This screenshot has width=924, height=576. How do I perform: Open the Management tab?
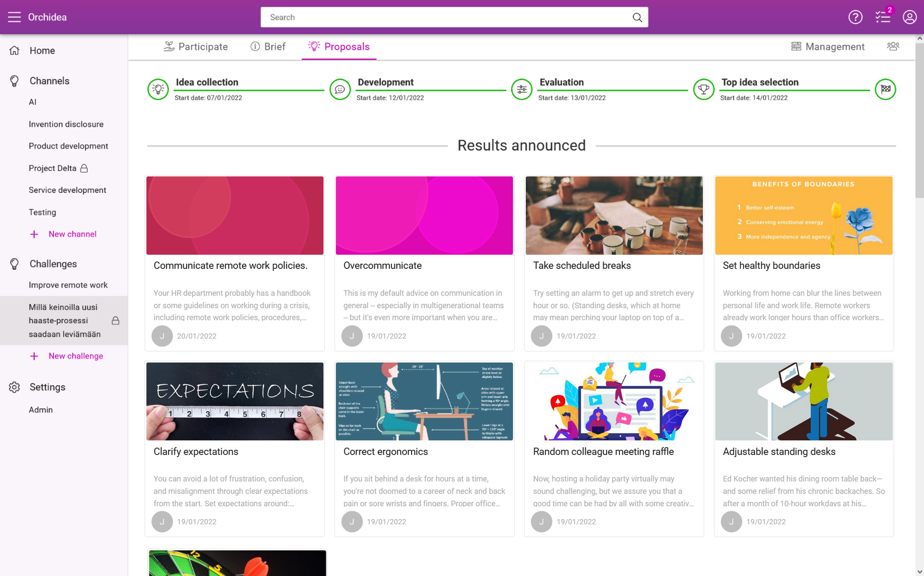[x=828, y=46]
